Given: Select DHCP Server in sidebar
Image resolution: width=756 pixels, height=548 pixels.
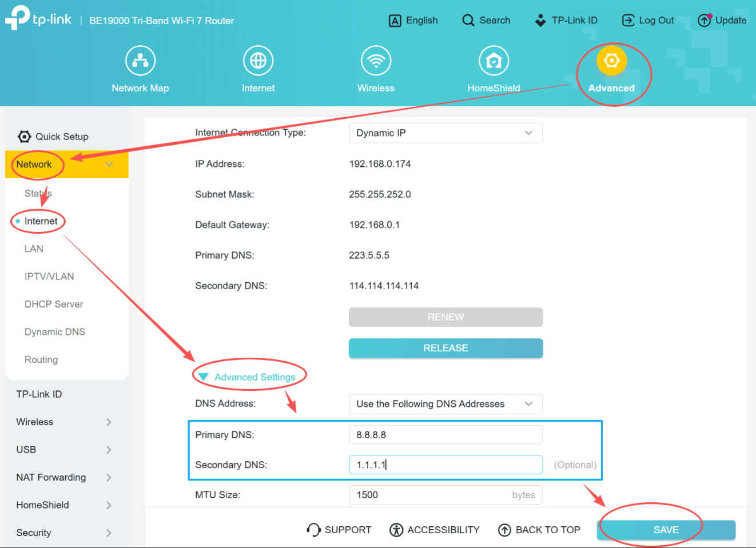Looking at the screenshot, I should click(x=54, y=304).
